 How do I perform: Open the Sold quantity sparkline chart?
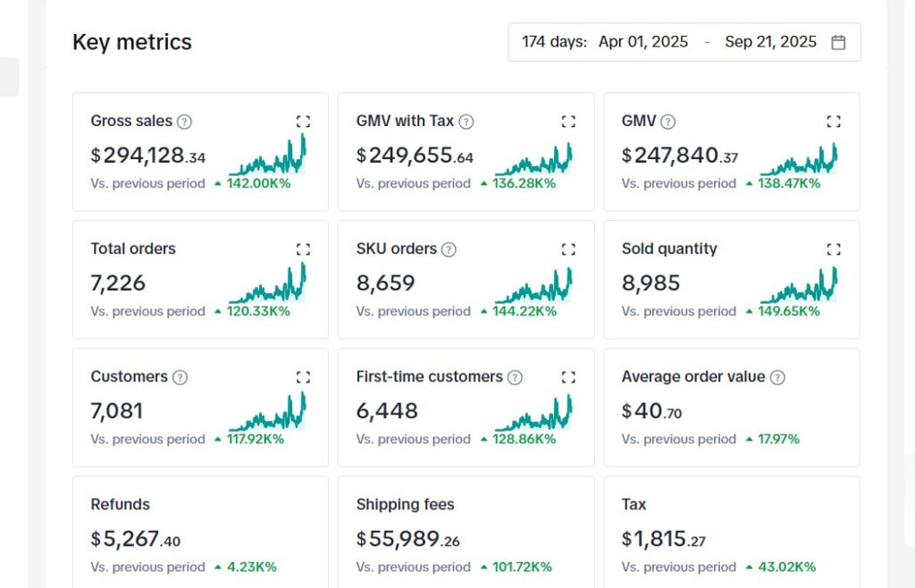coord(799,285)
